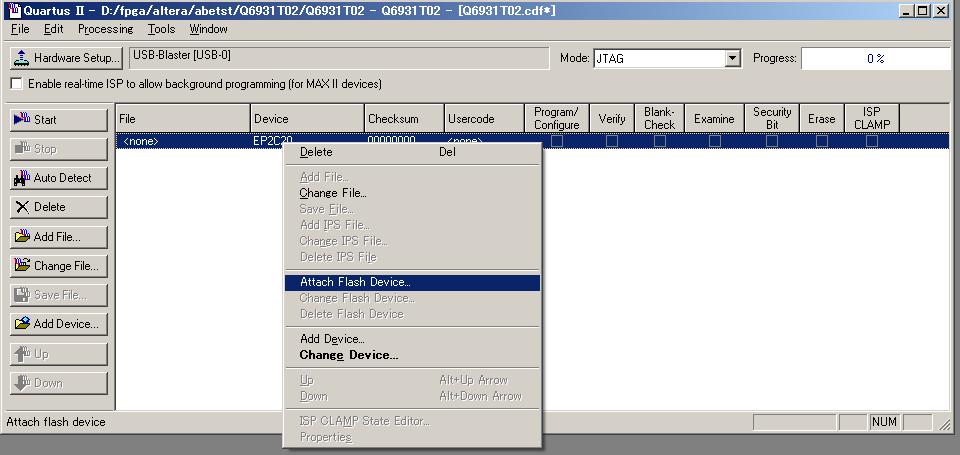Tick the Security Bit checkbox for EP2C20
Viewport: 960px width, 455px height.
772,141
